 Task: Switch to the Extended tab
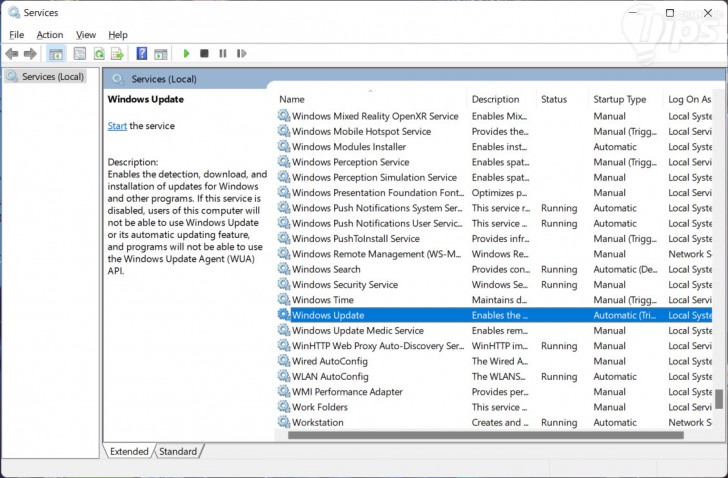pyautogui.click(x=129, y=452)
